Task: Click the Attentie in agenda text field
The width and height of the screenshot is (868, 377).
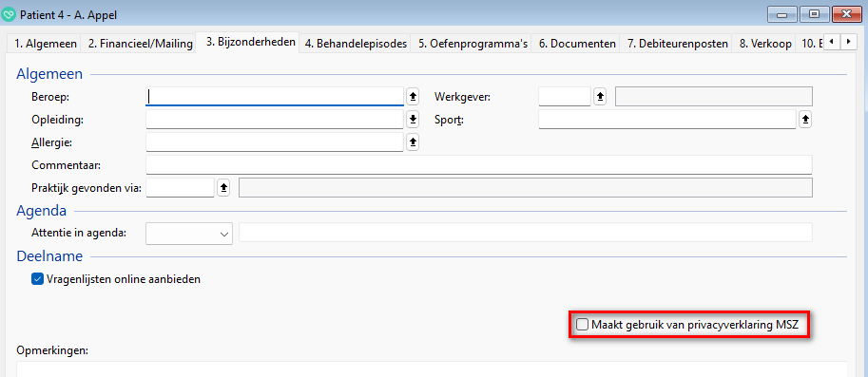Action: pos(526,233)
